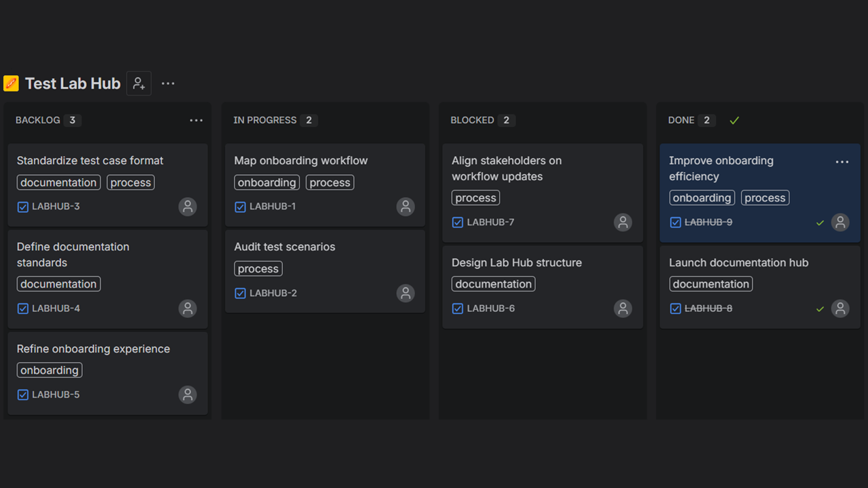Click the task type checkbox icon for LABHUB-8

pyautogui.click(x=675, y=308)
